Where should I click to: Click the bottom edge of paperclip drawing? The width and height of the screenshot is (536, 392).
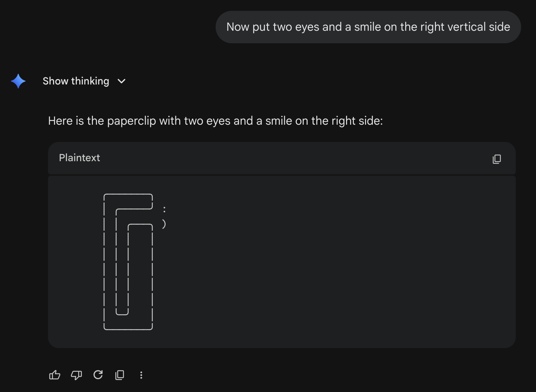pyautogui.click(x=128, y=329)
